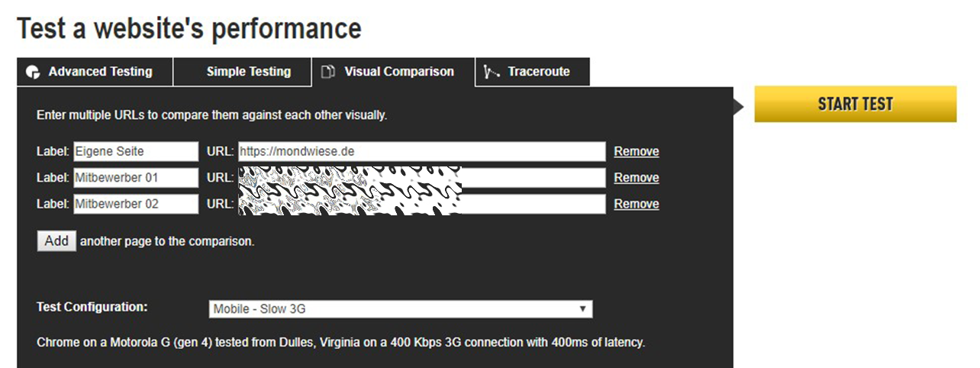Focus the Mitbewerber 01 label field

point(135,178)
